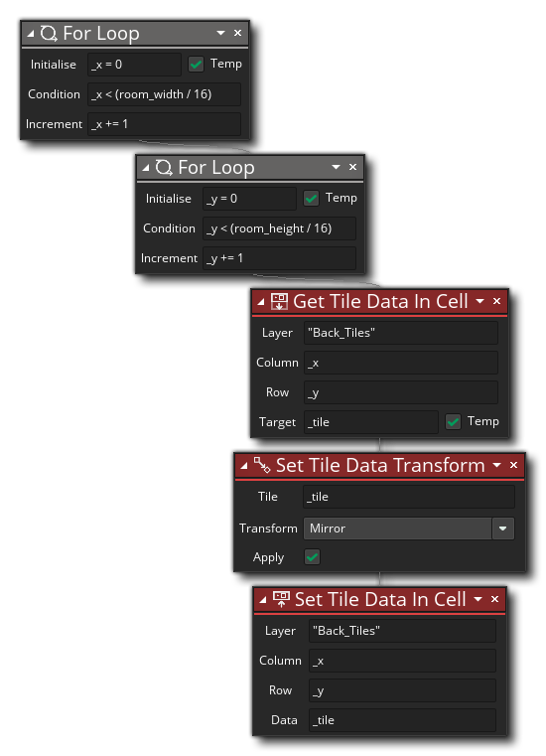Screen dimensions: 546x756
Task: Remove the Set Tile Data Transform node
Action: tap(513, 465)
